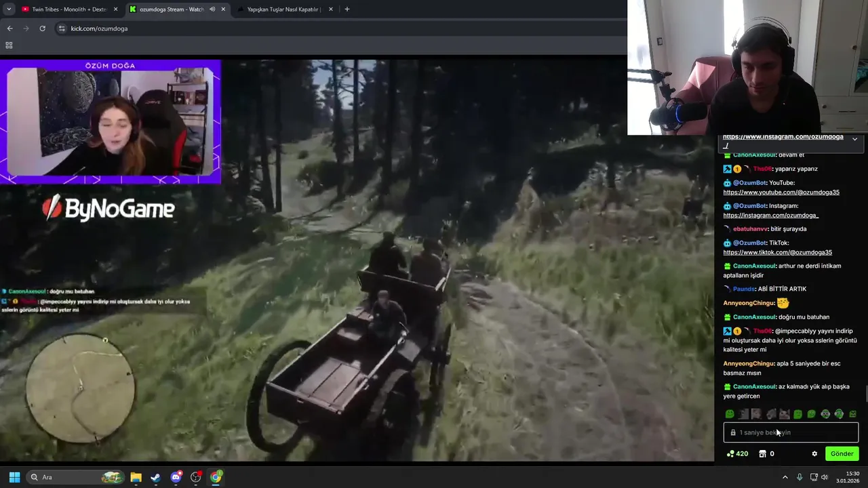
Task: Open OBS Studio from the taskbar
Action: [196, 477]
